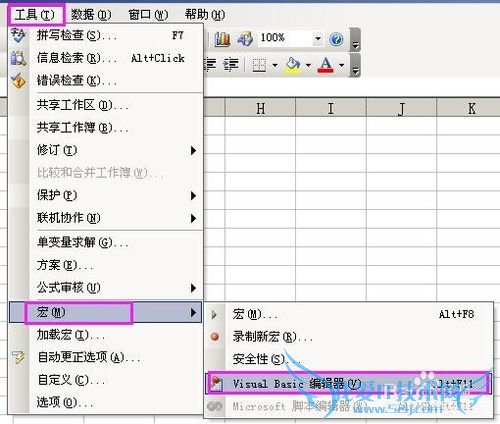500x424 pixels.
Task: Open the 数据(D) menu
Action: point(91,15)
